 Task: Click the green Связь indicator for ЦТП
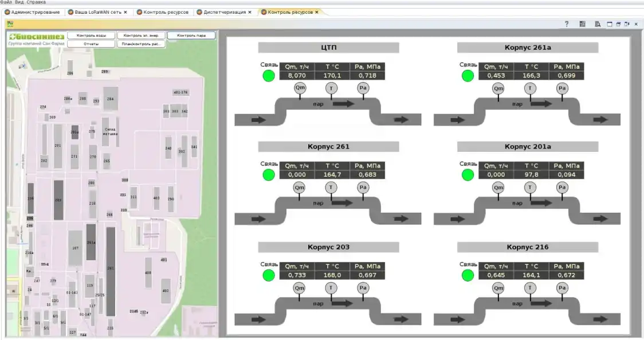(269, 76)
